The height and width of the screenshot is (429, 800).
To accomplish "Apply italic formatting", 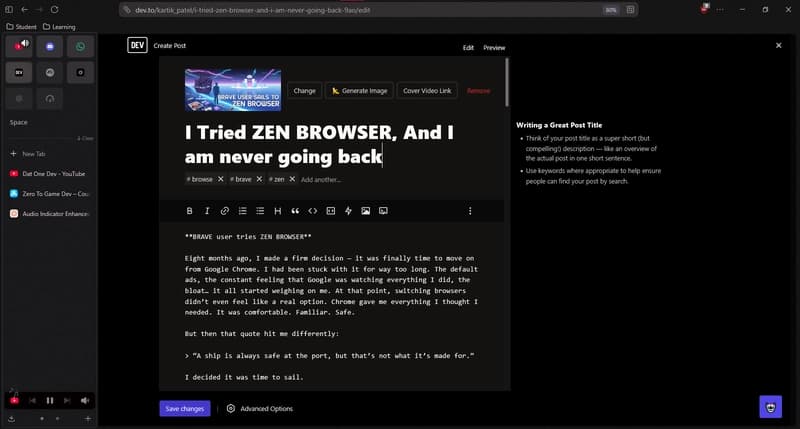I will click(207, 211).
